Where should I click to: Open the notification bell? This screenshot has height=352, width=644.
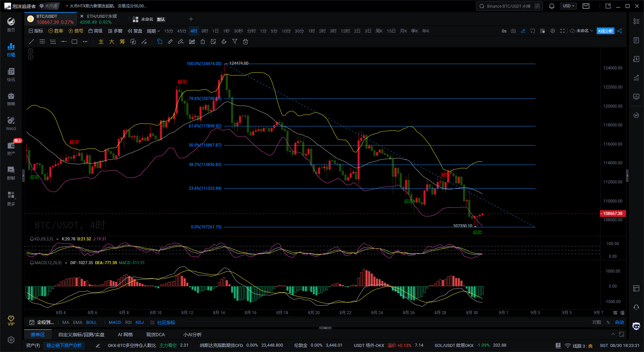[552, 6]
